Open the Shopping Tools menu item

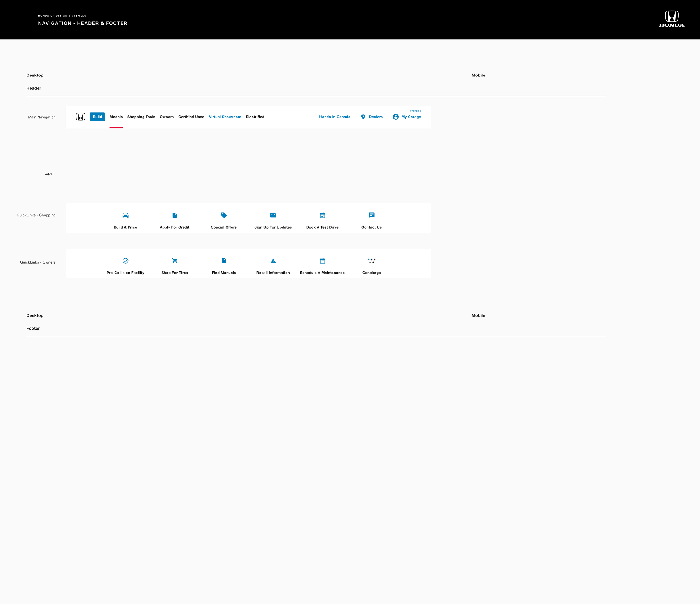pos(141,117)
